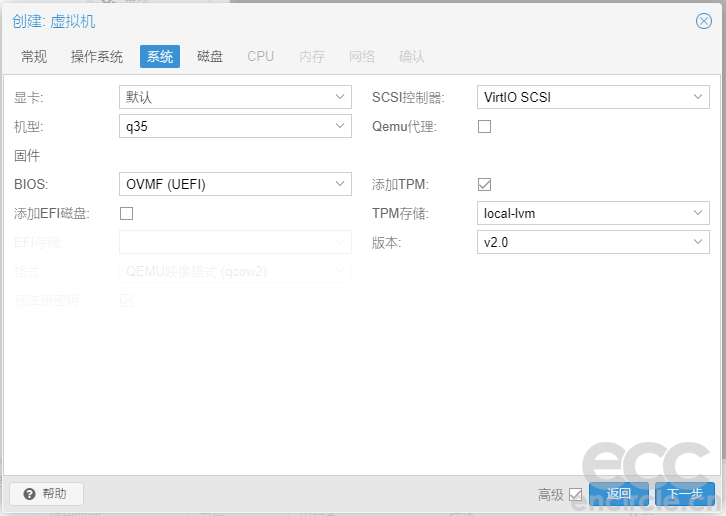Image resolution: width=726 pixels, height=516 pixels.
Task: Click the 机型 label text
Action: (29, 126)
